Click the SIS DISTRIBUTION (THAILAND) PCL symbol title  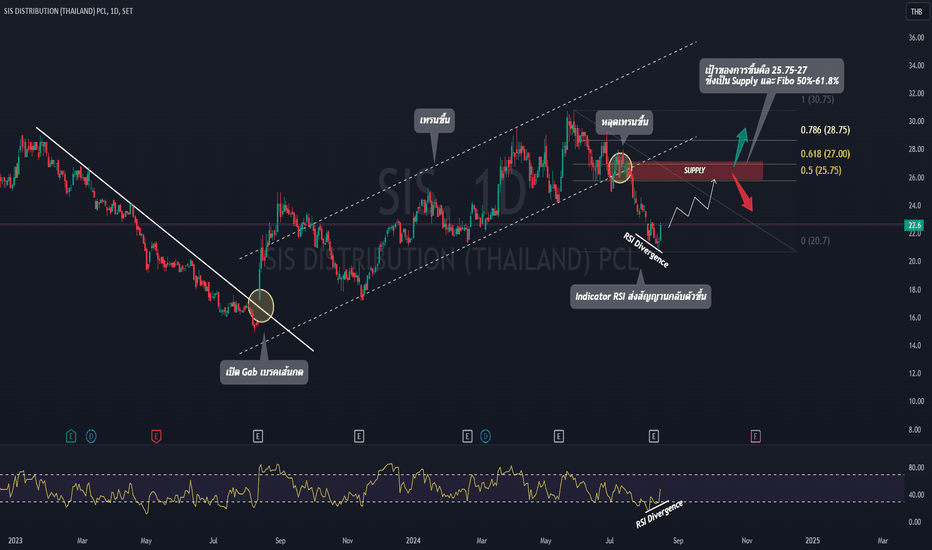[x=68, y=11]
